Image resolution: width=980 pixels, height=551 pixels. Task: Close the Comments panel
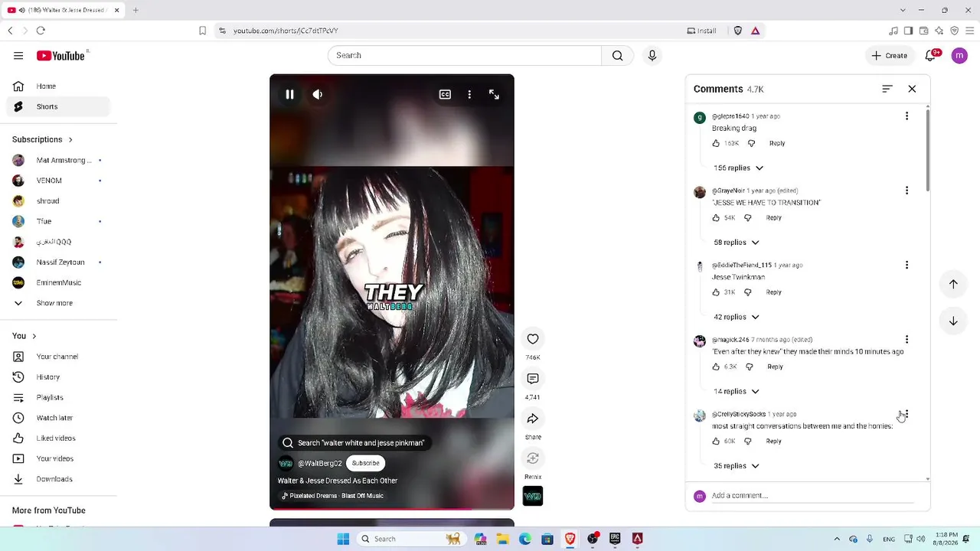point(912,89)
